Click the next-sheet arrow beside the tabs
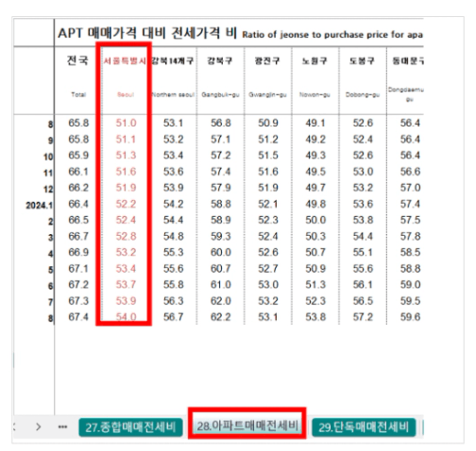 38,426
